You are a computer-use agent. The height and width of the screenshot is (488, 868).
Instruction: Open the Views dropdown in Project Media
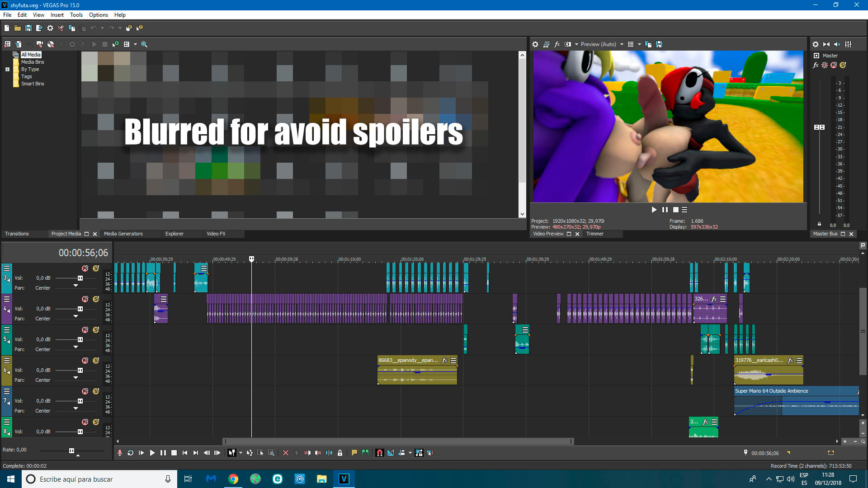tap(135, 44)
